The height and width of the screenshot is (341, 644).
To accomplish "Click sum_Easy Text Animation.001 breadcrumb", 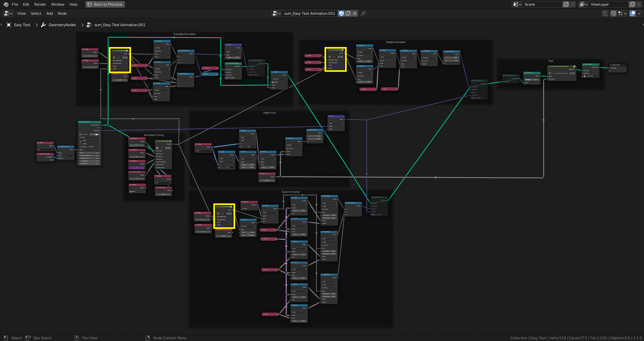I will point(120,25).
